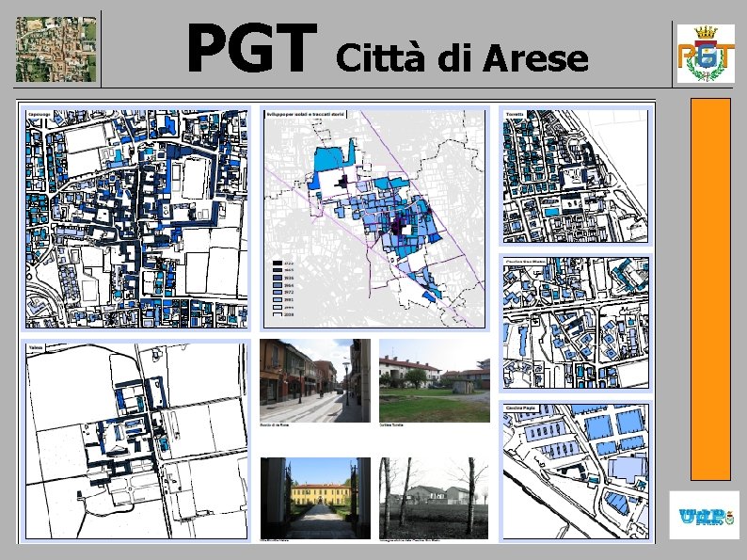Open the Valera map panel
747x560 pixels.
tap(136, 441)
